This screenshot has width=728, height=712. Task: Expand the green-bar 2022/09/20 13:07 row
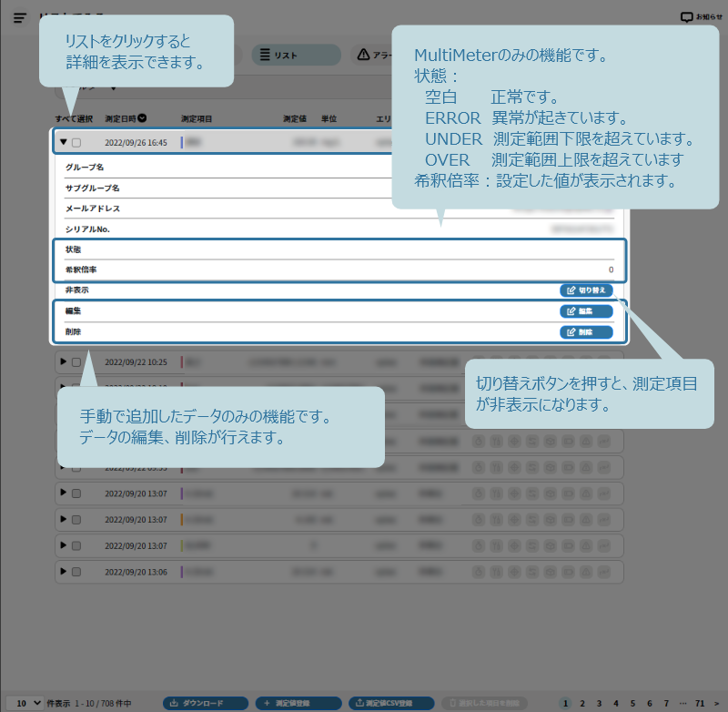click(x=64, y=544)
